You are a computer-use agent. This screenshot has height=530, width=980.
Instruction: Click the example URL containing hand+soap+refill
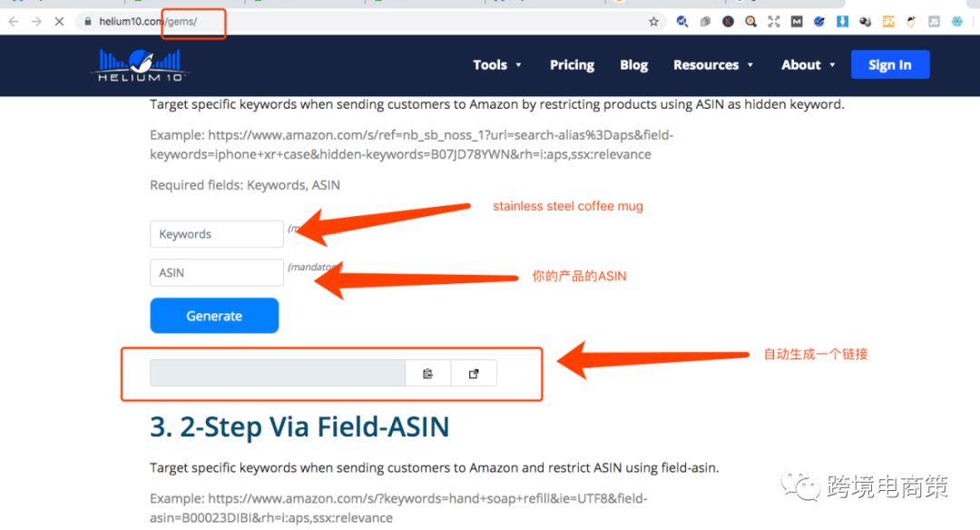click(398, 508)
